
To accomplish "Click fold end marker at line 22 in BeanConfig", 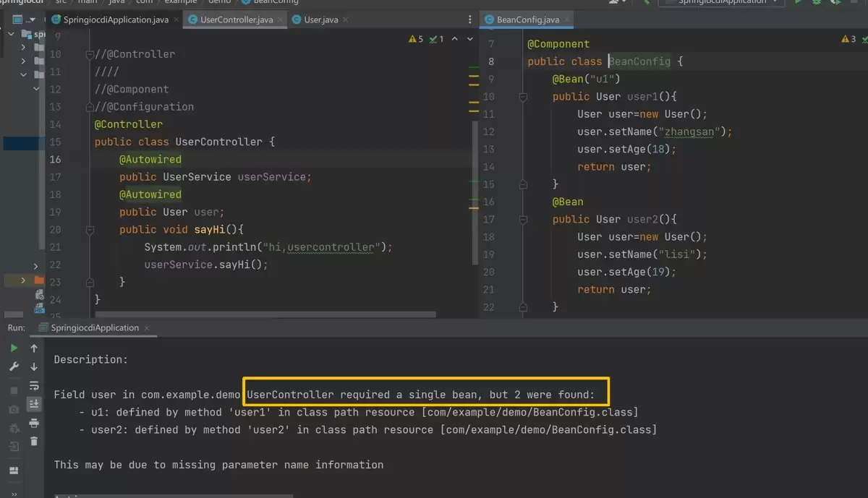I will (x=524, y=307).
